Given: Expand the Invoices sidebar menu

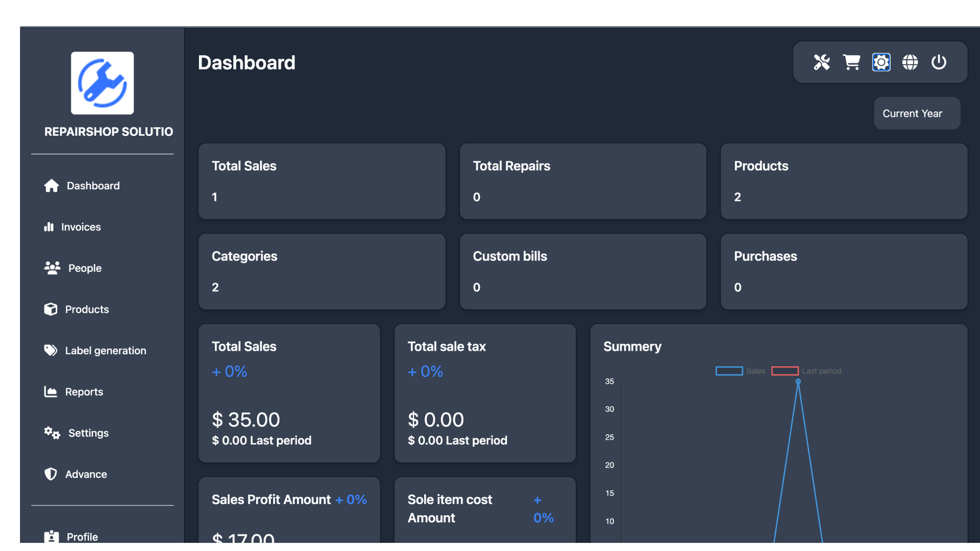Looking at the screenshot, I should pyautogui.click(x=81, y=227).
